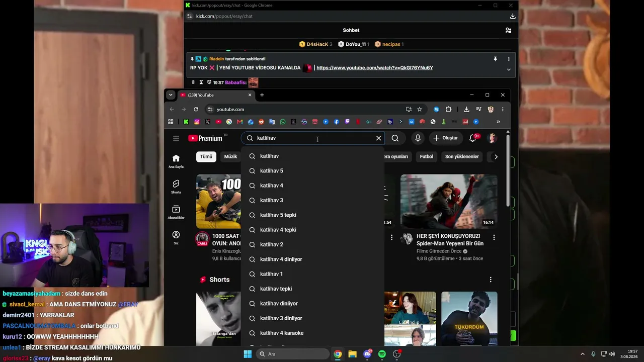Choose the "katlihav 3 dinliyor" suggestion
This screenshot has width=644, height=362.
pyautogui.click(x=313, y=318)
